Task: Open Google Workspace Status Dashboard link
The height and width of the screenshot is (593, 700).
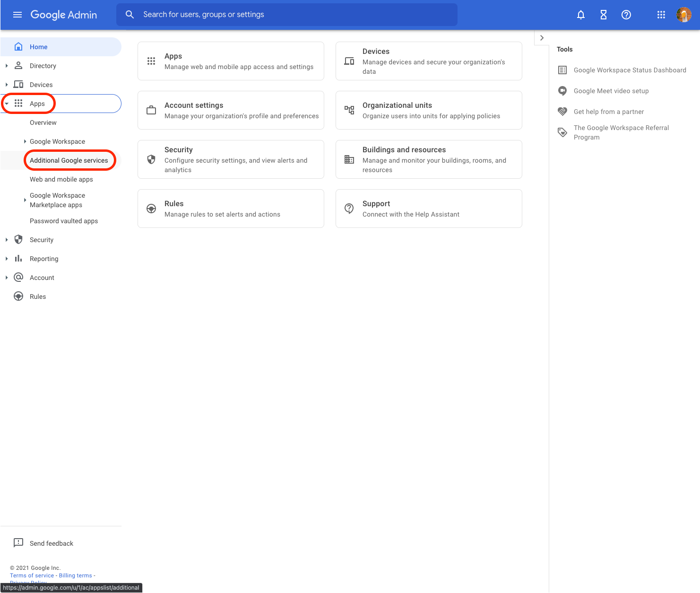Action: click(630, 70)
